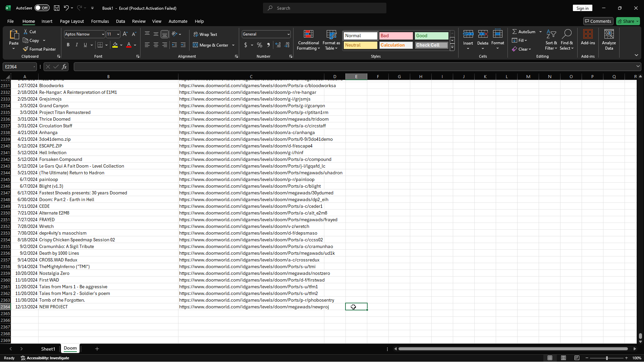Toggle middle vertical alignment
The height and width of the screenshot is (362, 644).
pos(156,34)
